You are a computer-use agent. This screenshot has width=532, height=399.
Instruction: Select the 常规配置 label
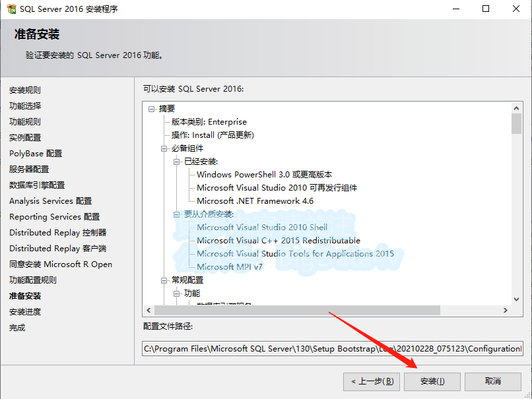187,280
